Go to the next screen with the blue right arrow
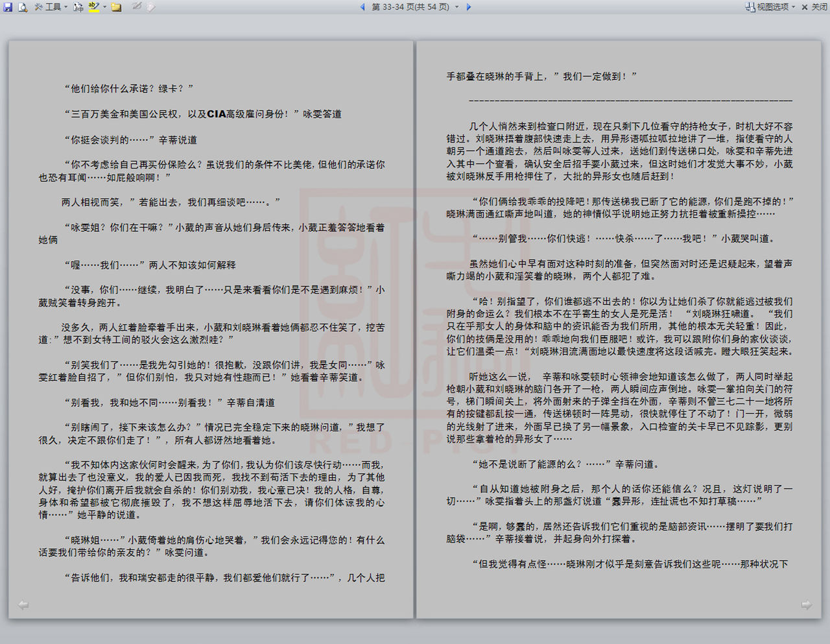Viewport: 830px width, 644px height. click(x=469, y=7)
